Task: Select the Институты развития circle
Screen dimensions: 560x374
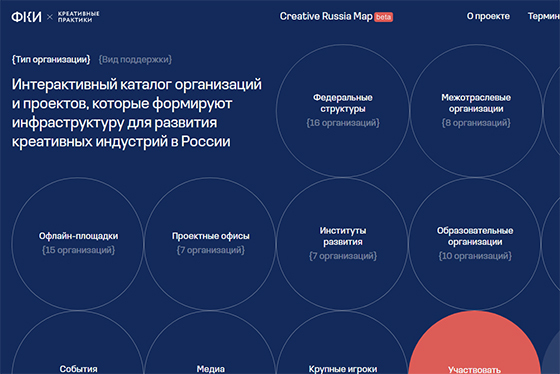Action: point(342,244)
